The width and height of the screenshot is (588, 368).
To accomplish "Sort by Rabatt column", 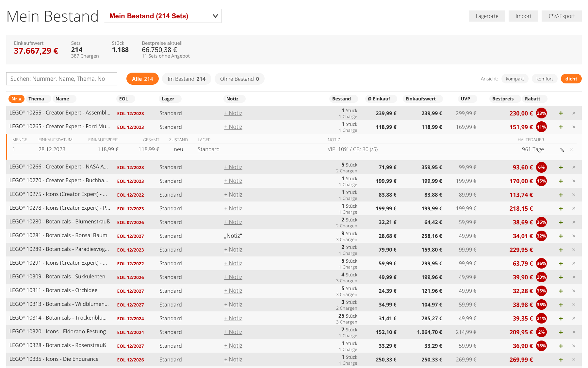I will pyautogui.click(x=534, y=99).
